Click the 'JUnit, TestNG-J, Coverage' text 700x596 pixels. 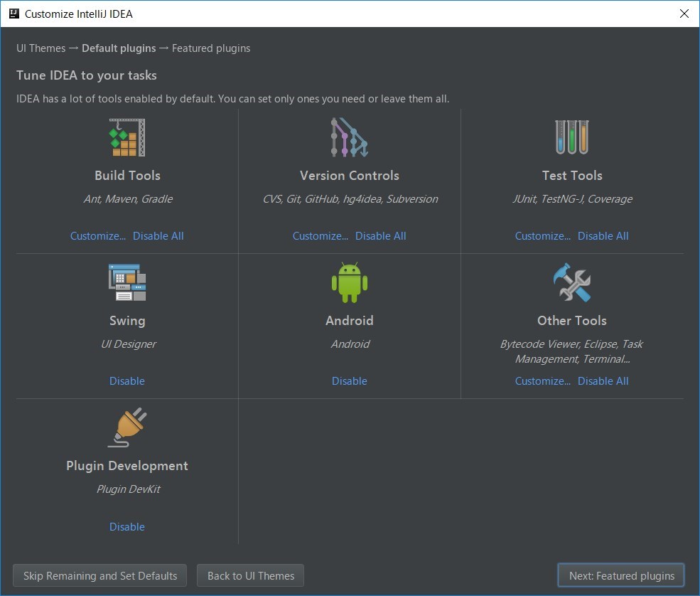point(573,199)
